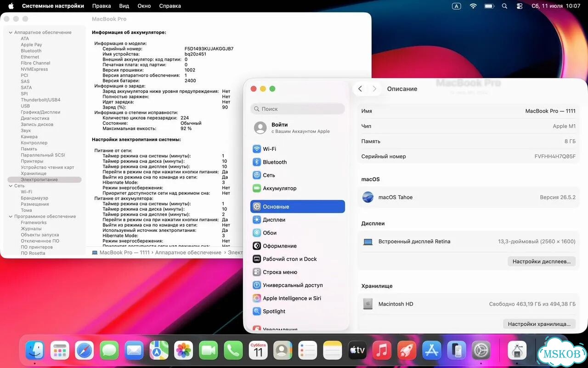The image size is (588, 368).
Task: Select Брандмауэр under Сеть
Action: 34,198
